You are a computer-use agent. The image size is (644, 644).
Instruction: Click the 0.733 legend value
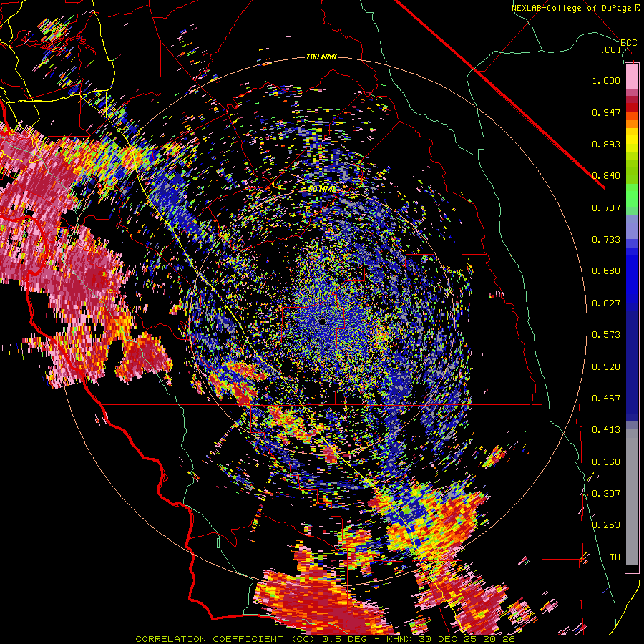coord(606,240)
